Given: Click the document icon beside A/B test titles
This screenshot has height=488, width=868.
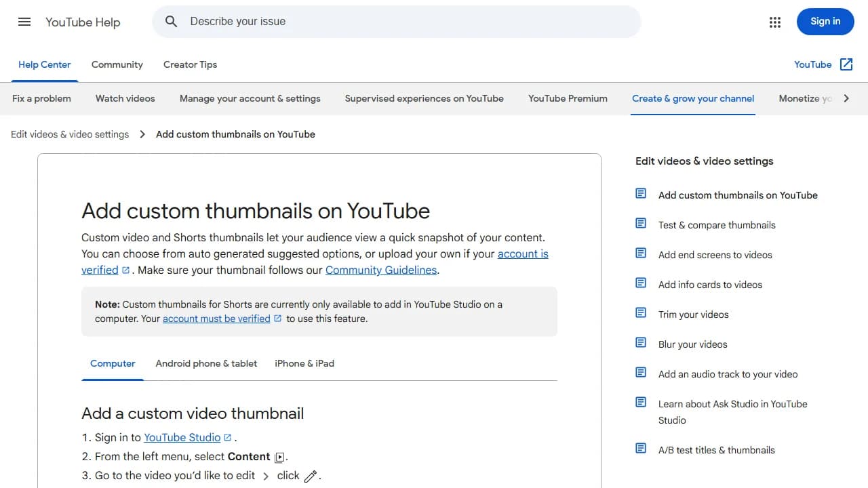Looking at the screenshot, I should click(641, 449).
